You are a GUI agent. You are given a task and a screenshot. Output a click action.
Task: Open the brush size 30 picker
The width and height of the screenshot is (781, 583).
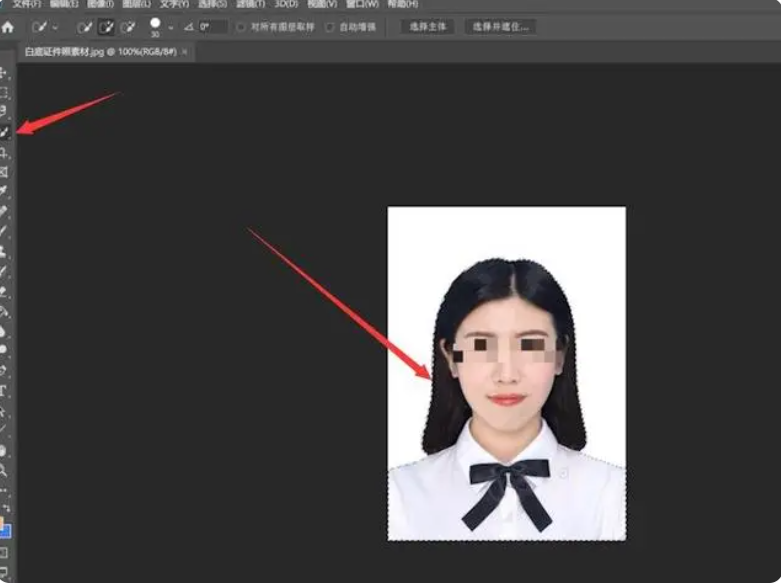155,27
